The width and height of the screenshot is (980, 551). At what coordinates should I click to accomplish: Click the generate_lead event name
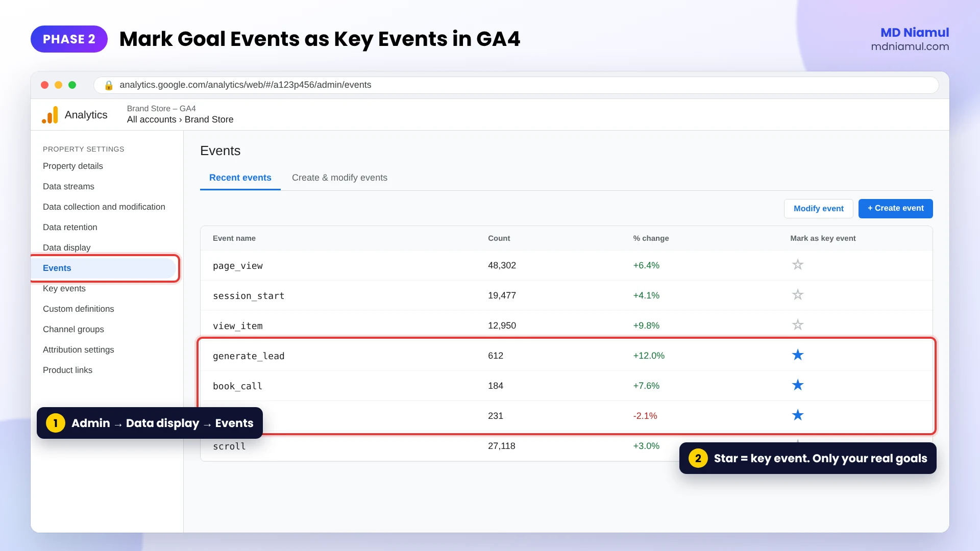[x=249, y=356]
